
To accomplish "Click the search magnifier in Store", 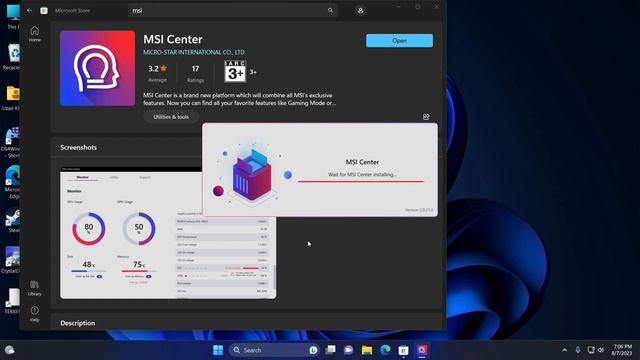I will tap(330, 11).
